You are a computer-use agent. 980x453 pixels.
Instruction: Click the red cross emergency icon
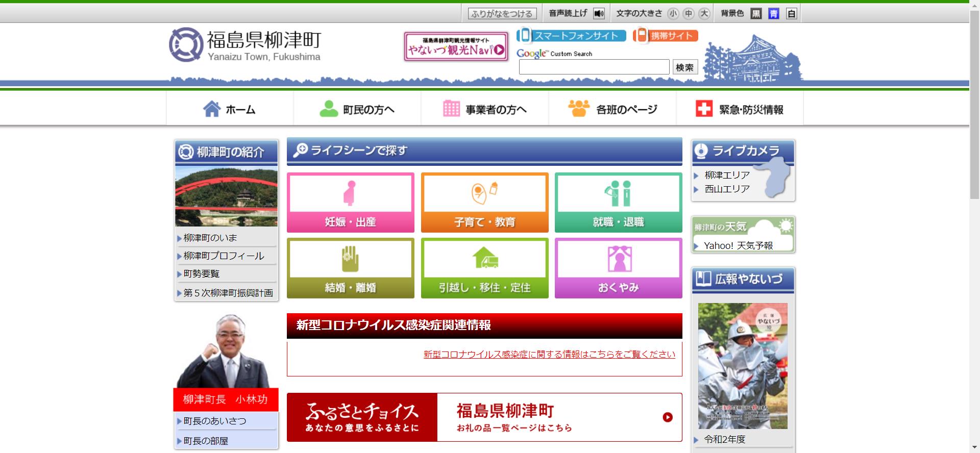pos(704,109)
